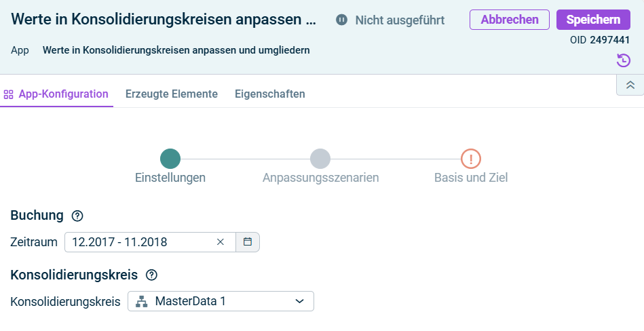Click the App breadcrumb label

(20, 50)
